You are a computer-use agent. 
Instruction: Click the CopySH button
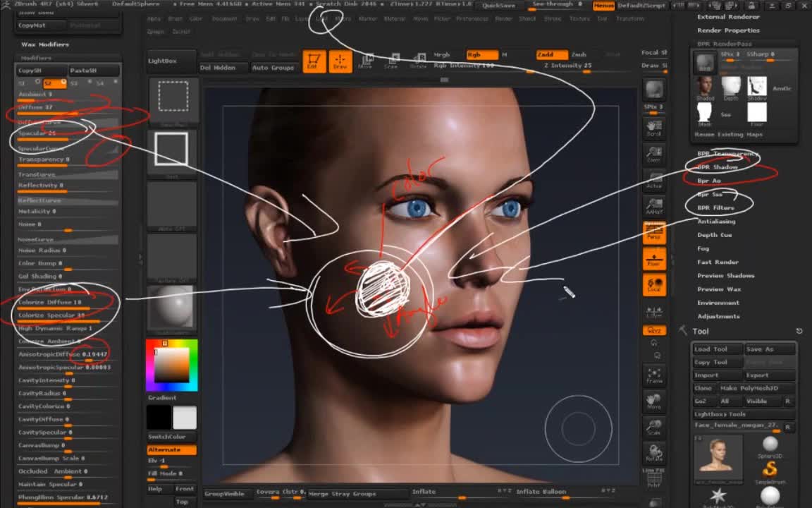(x=41, y=70)
